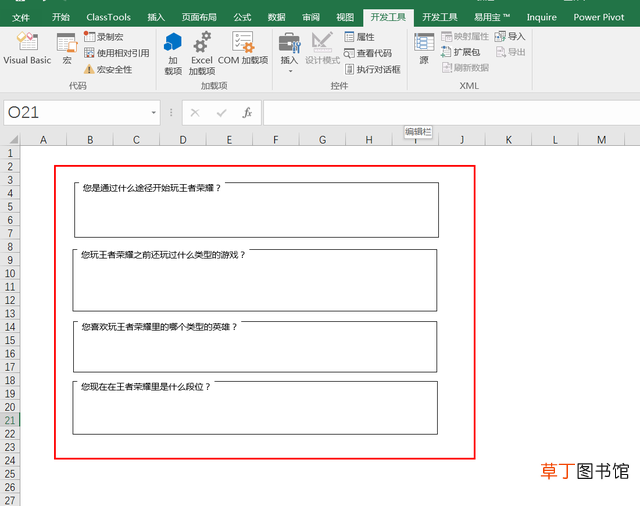Viewport: 640px width, 506px height.
Task: Switch to the ClassTools tab
Action: [108, 18]
